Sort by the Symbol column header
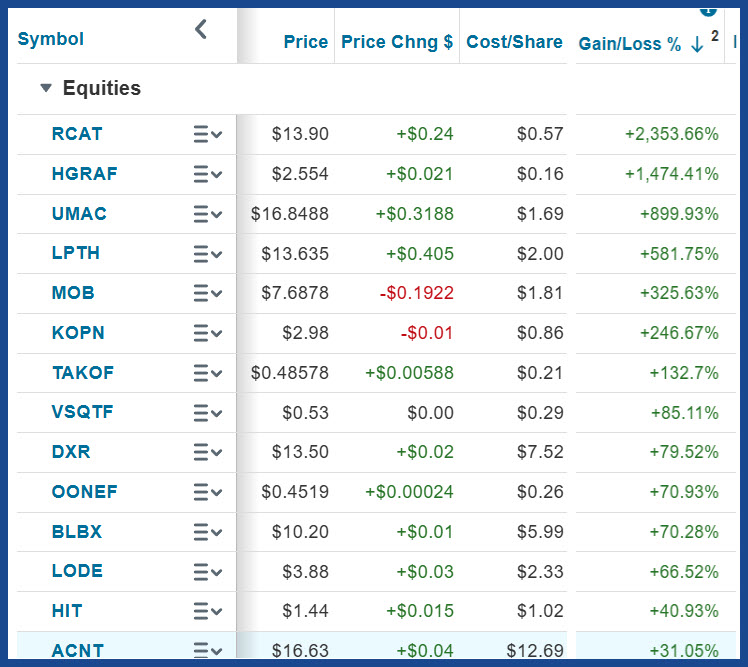The image size is (748, 667). [x=51, y=39]
